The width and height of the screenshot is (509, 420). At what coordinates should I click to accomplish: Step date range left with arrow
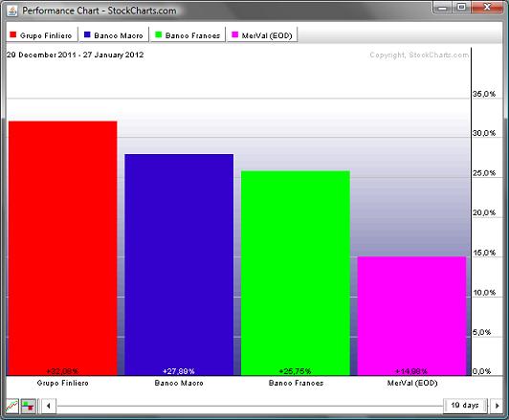(x=49, y=406)
